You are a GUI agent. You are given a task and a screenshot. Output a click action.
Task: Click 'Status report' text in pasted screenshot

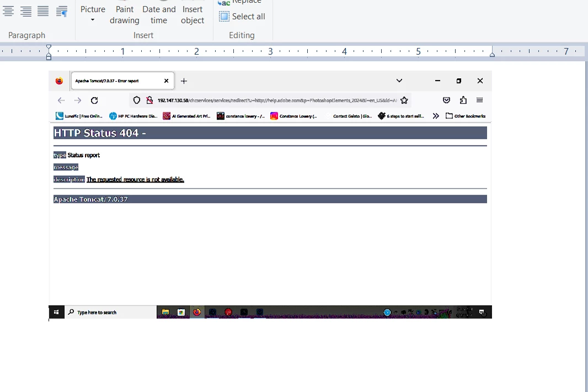[84, 155]
